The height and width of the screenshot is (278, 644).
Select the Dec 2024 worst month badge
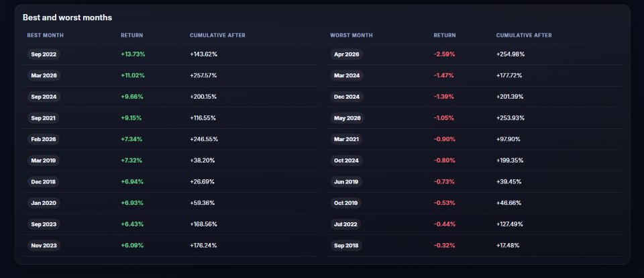(347, 97)
